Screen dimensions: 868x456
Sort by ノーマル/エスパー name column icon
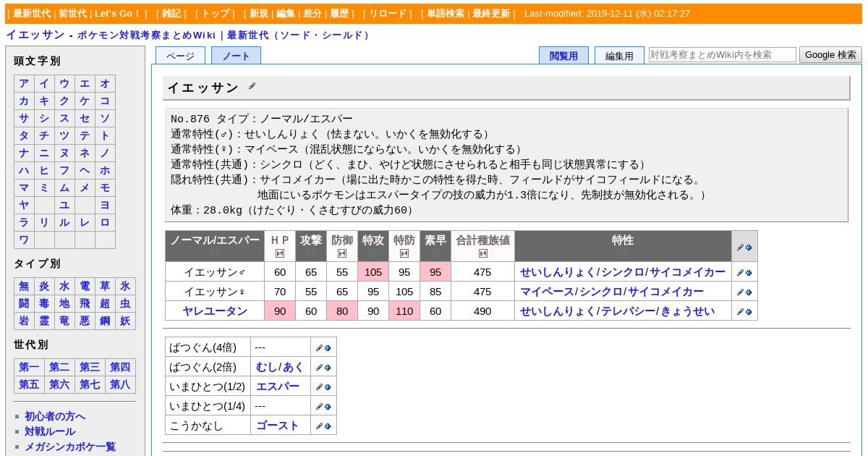(215, 253)
